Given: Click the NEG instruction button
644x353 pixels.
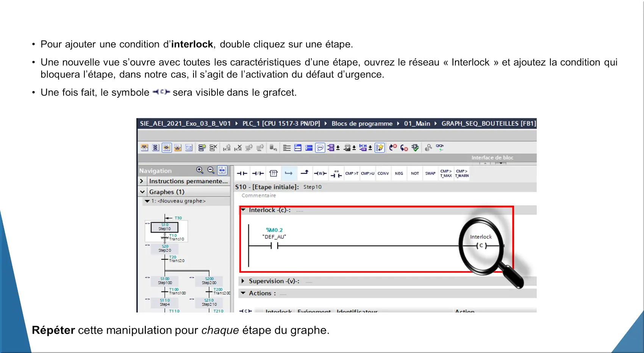Looking at the screenshot, I should click(399, 173).
